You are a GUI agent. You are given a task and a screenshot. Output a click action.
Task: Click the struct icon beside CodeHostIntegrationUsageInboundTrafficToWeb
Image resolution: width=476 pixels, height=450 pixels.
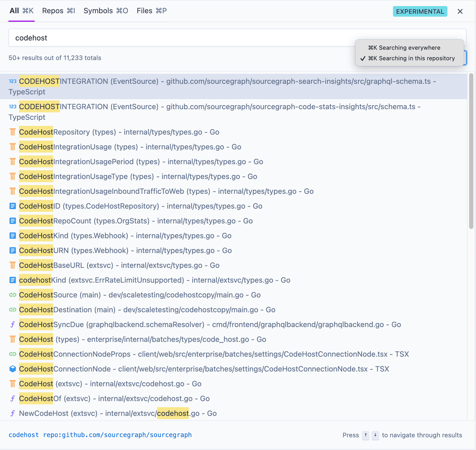coord(13,191)
